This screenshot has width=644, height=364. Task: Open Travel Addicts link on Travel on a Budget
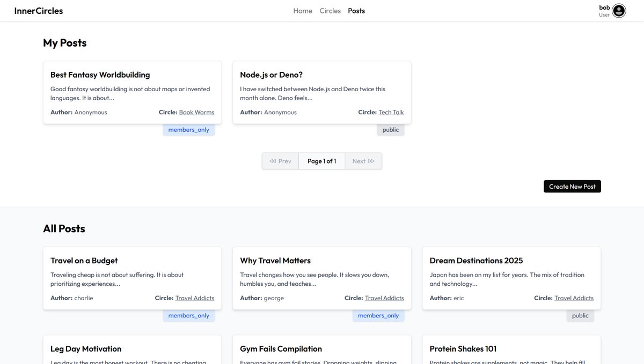195,298
